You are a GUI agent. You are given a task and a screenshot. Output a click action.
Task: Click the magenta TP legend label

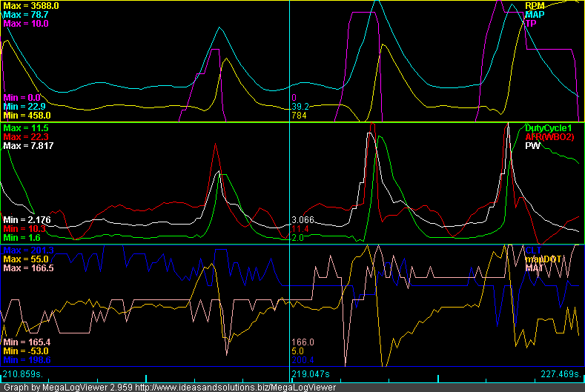(x=530, y=24)
